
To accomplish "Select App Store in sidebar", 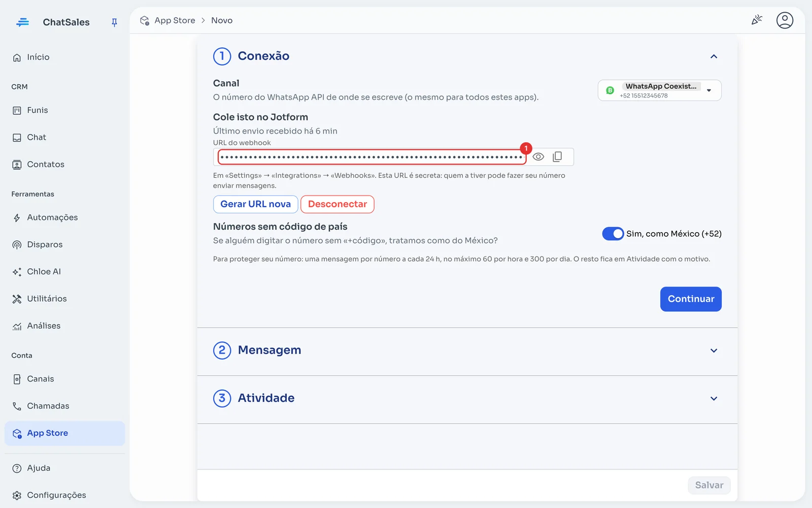I will [64, 433].
